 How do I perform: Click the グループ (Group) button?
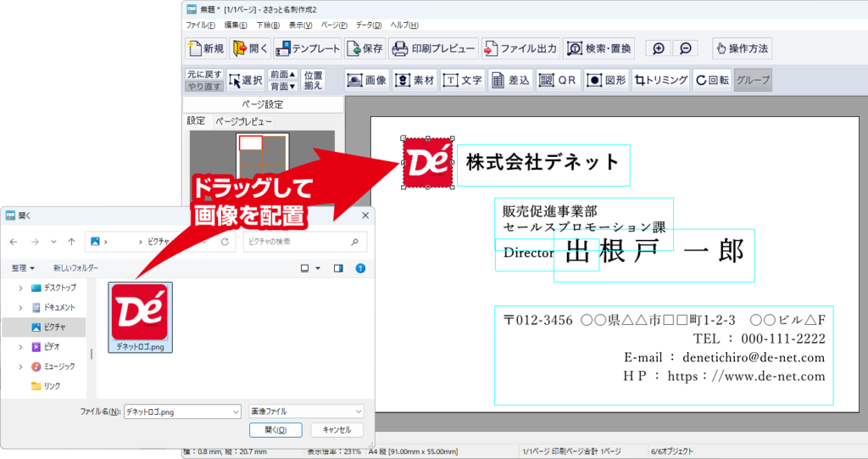point(753,80)
